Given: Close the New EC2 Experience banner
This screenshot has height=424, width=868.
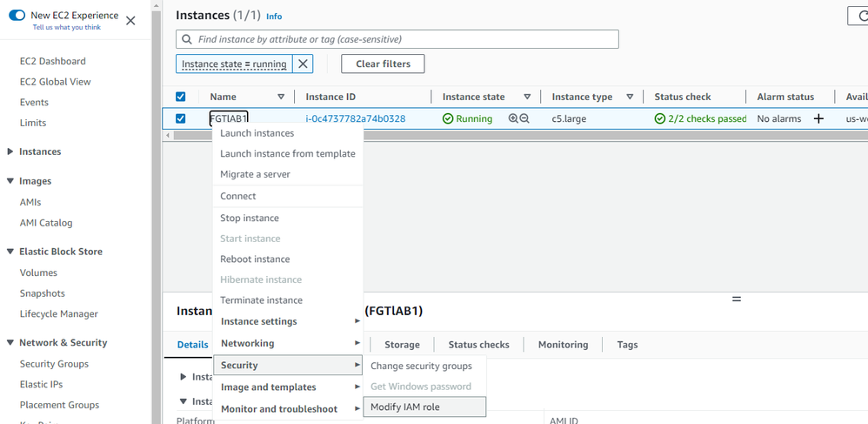Looking at the screenshot, I should [x=130, y=21].
